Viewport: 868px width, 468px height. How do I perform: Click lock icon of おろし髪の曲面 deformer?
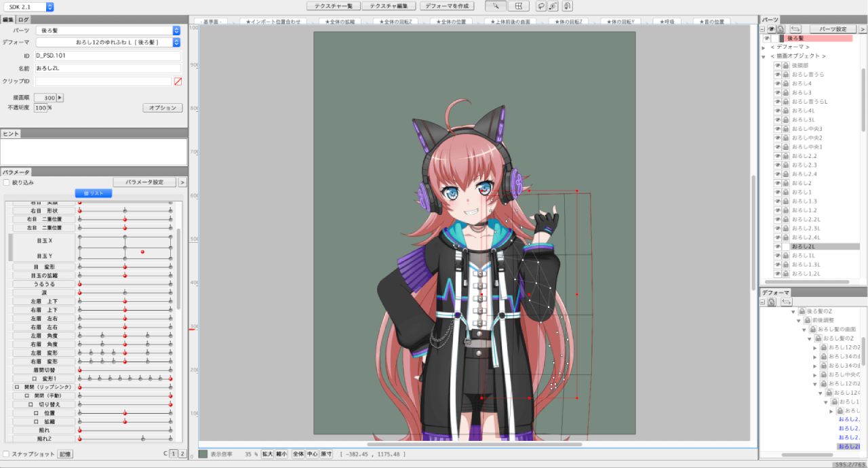pyautogui.click(x=813, y=329)
